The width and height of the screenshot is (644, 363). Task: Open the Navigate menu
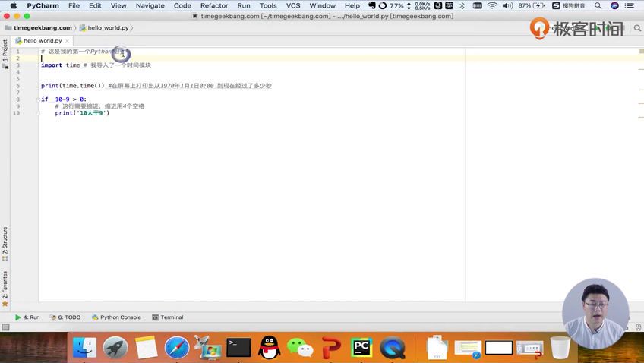(150, 5)
